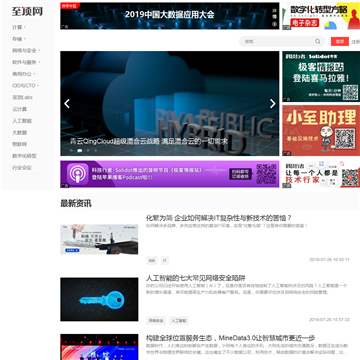Click the timestamp 2019-07-26 15:57:32

329,319
